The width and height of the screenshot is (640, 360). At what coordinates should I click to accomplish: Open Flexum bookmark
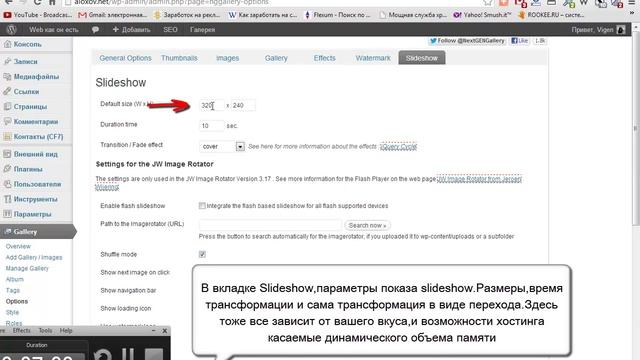[337, 15]
